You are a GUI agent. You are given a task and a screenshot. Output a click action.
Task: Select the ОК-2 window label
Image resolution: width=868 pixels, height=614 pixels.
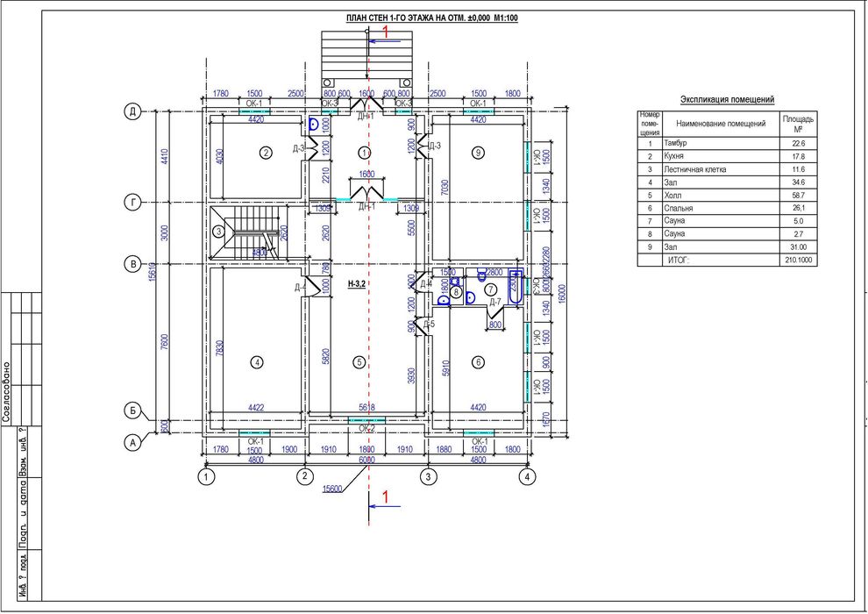click(367, 429)
